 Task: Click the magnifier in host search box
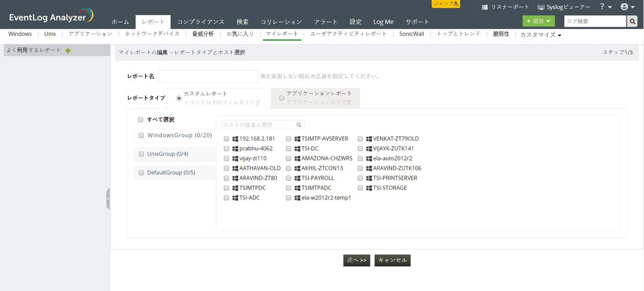click(x=299, y=125)
